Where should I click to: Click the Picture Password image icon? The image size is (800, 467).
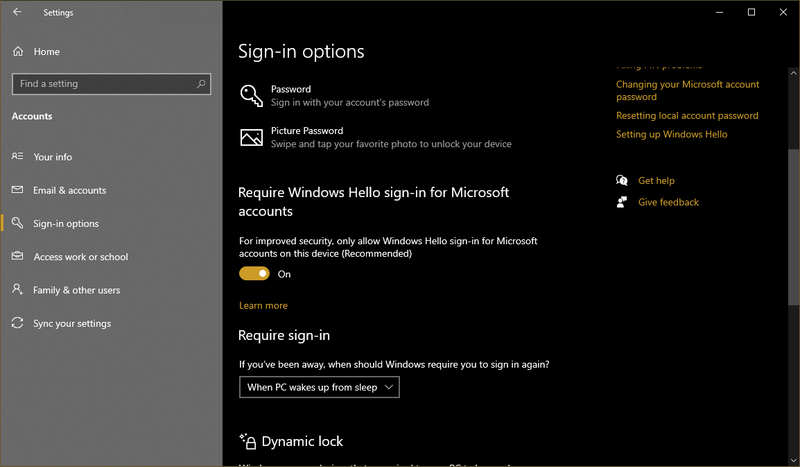pos(252,137)
